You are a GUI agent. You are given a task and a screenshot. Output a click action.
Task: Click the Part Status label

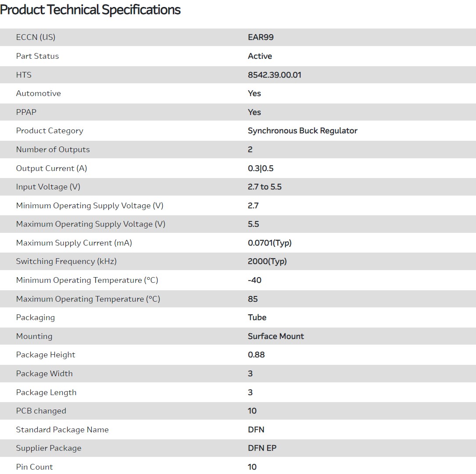coord(37,56)
